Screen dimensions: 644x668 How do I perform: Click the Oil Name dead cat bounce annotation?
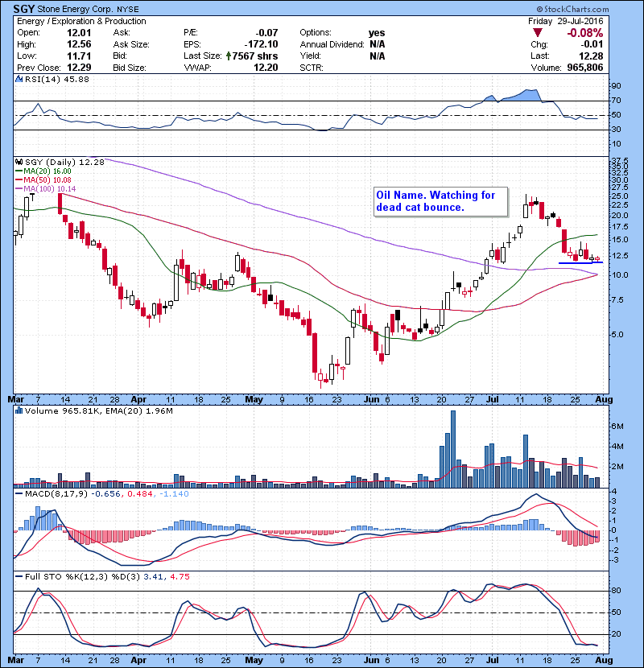(440, 201)
